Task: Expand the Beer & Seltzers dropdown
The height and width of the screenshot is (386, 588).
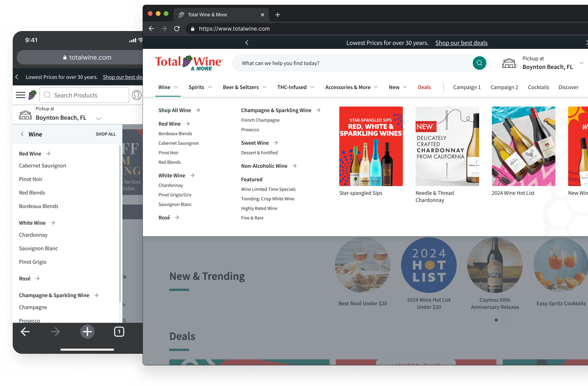Action: [x=244, y=87]
